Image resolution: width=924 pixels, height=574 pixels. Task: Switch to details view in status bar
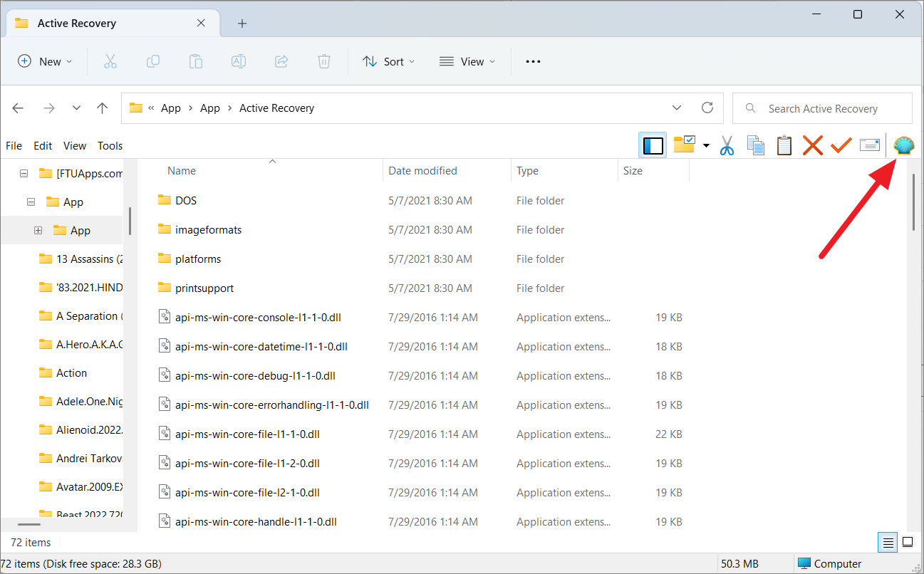[887, 542]
